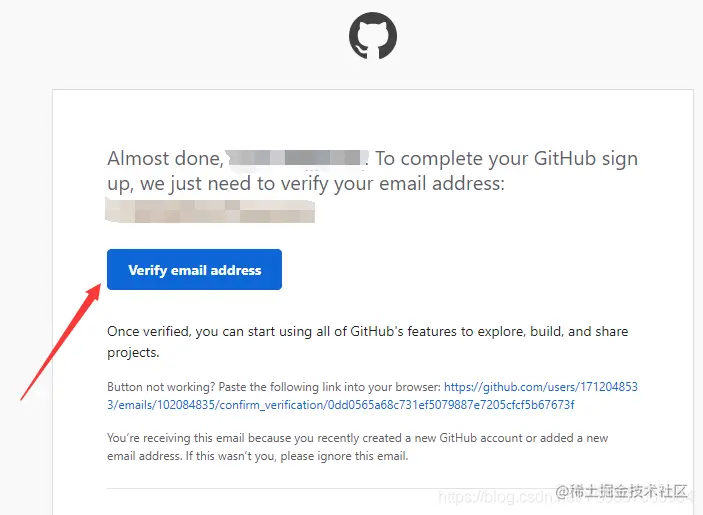Click the confirm_verification link continuation line
This screenshot has width=703, height=515.
(341, 405)
